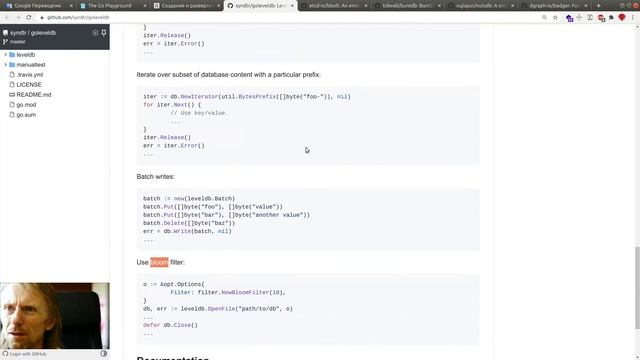The height and width of the screenshot is (360, 640).
Task: Click the manualtest folder icon
Action: [12, 64]
